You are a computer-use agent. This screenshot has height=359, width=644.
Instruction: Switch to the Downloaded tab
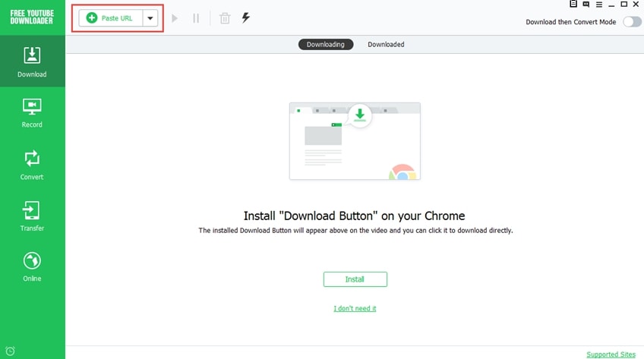pyautogui.click(x=386, y=44)
